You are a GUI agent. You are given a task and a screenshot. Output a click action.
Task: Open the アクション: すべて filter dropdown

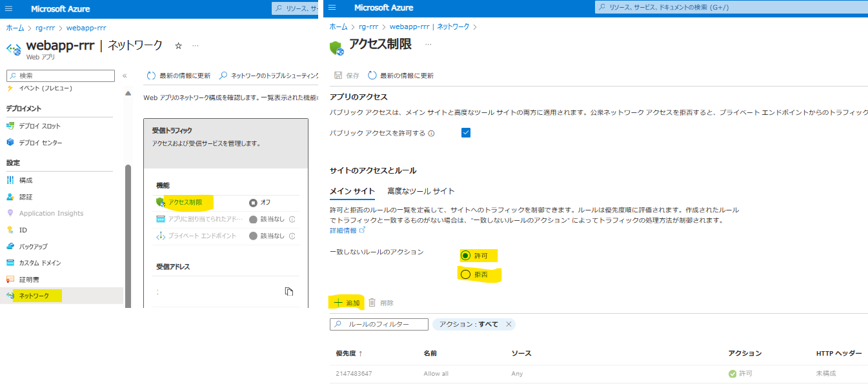point(468,323)
